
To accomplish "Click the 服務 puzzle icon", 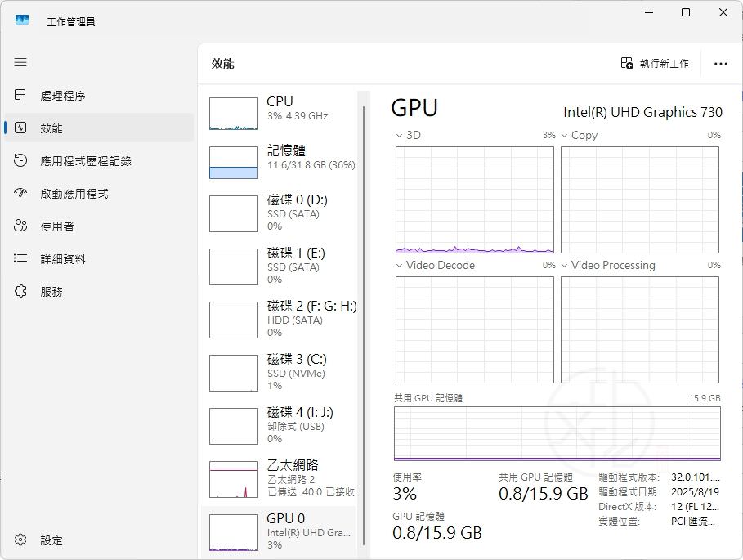I will coord(20,291).
